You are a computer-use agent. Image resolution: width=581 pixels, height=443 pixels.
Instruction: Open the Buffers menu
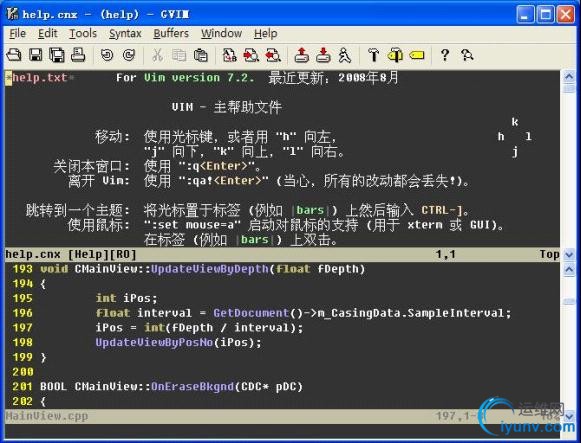click(x=171, y=33)
